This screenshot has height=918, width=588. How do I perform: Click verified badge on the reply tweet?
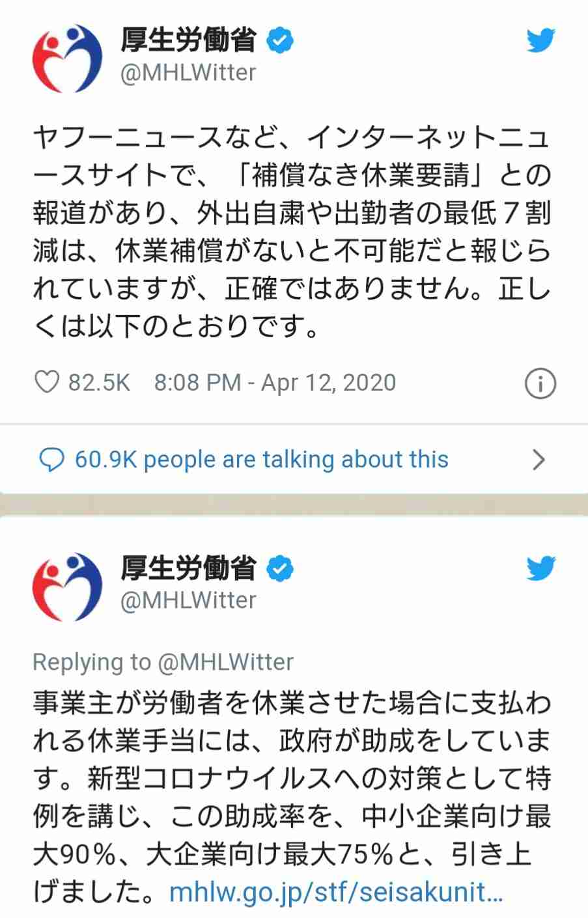(280, 568)
